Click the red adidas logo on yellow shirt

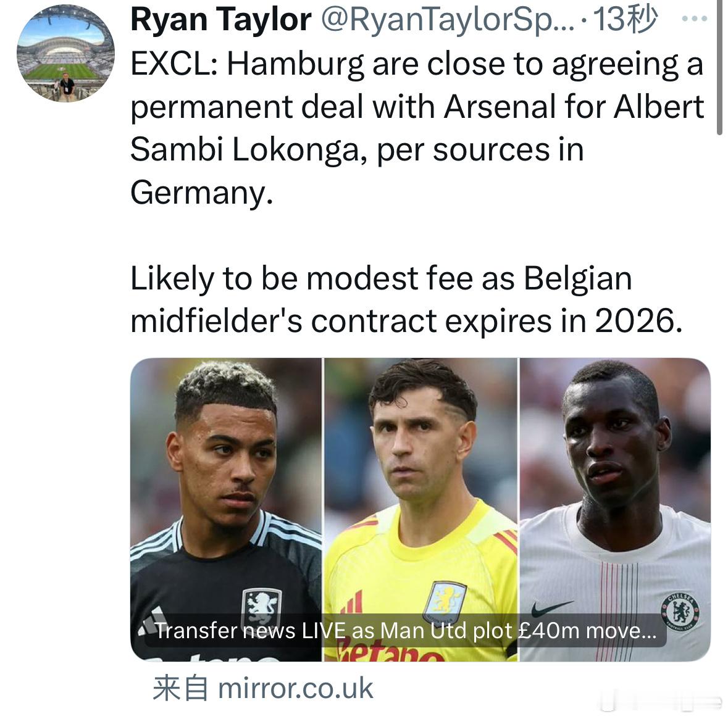pyautogui.click(x=351, y=604)
